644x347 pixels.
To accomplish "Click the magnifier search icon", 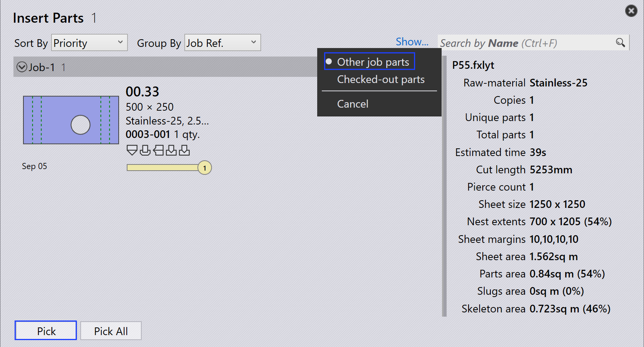I will [620, 43].
